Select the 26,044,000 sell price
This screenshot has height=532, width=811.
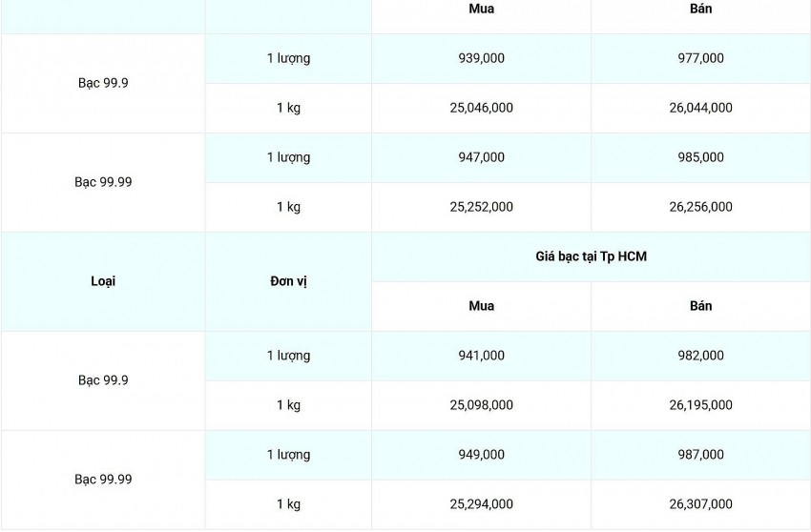click(x=700, y=108)
